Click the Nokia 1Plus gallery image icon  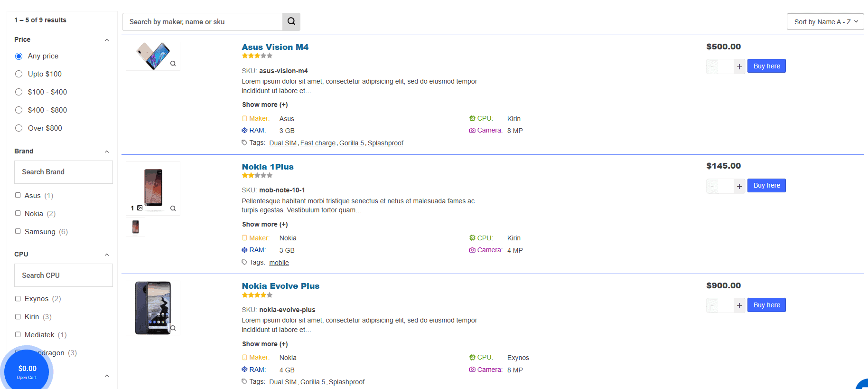point(140,208)
